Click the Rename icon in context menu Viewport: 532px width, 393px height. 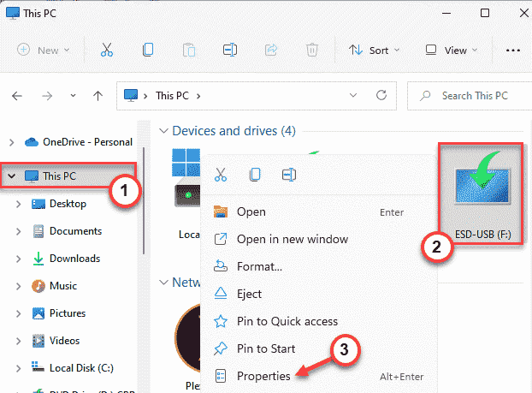(x=289, y=175)
